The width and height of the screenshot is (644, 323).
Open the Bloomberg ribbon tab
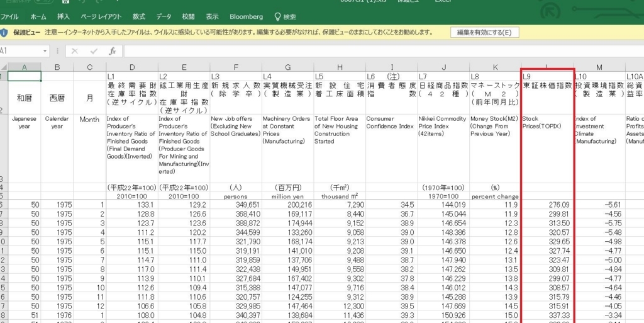246,17
